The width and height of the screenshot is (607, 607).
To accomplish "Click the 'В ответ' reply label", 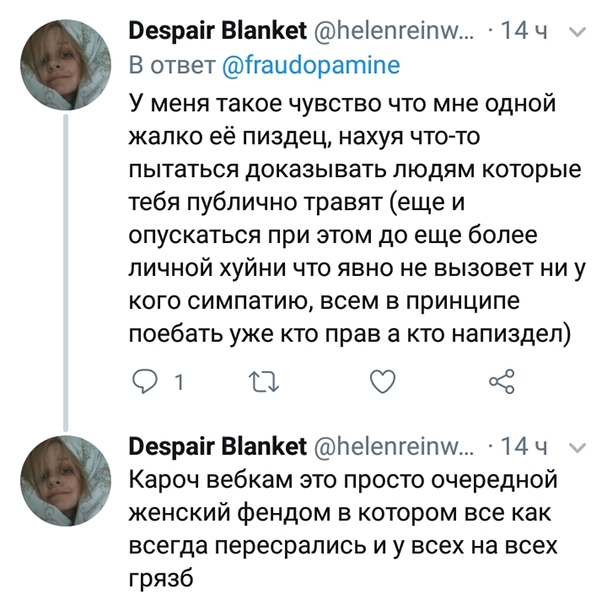I will pos(172,66).
